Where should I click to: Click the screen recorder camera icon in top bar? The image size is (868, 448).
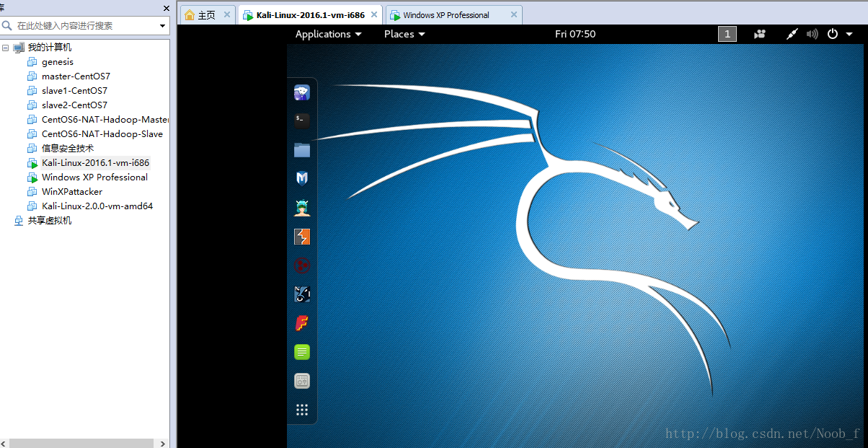point(760,34)
